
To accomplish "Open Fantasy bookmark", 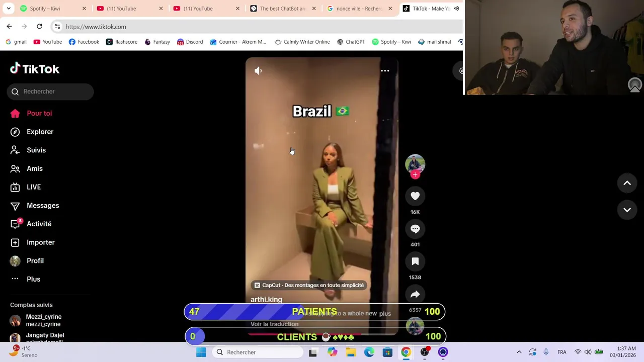I will click(x=157, y=42).
